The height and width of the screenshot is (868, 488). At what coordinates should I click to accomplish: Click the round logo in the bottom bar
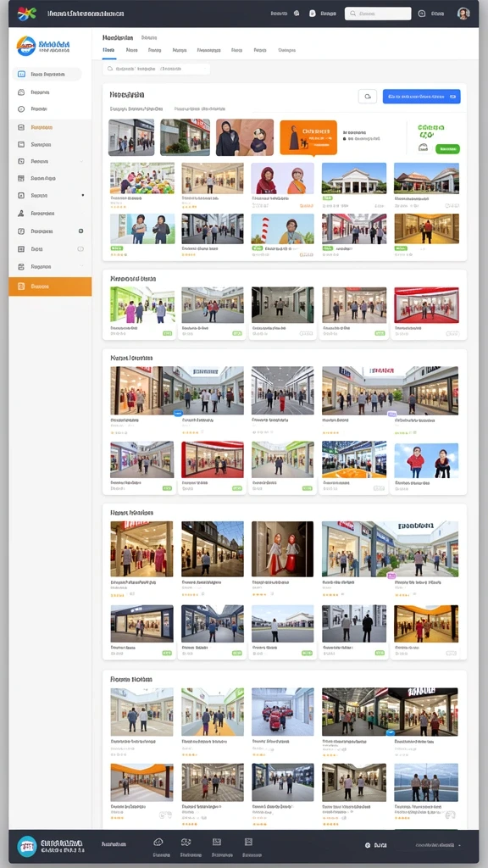click(26, 846)
